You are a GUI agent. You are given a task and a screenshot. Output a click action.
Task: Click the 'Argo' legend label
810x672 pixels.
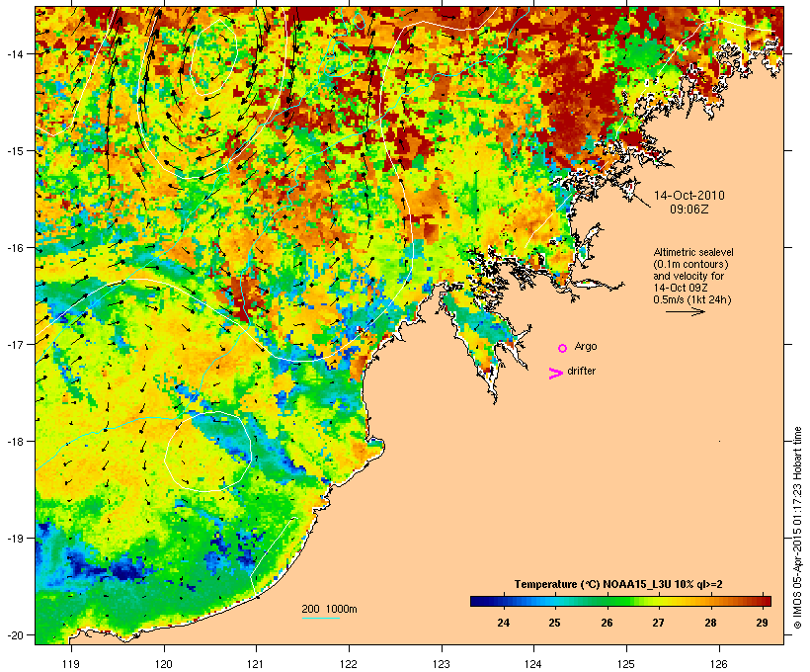click(586, 346)
